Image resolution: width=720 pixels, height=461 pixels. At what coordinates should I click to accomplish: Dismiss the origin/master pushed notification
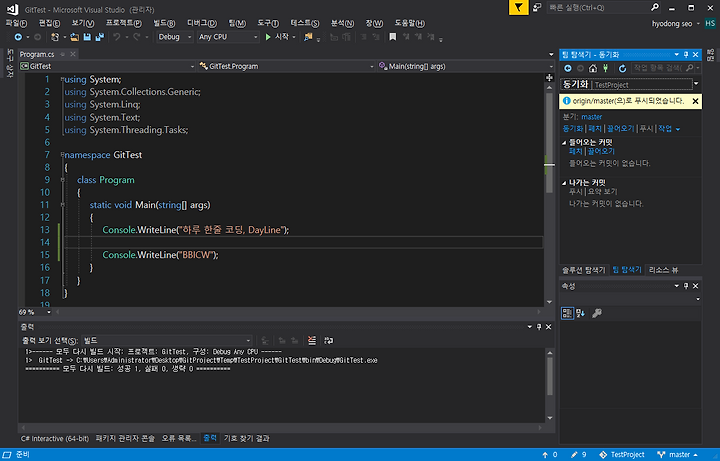695,101
